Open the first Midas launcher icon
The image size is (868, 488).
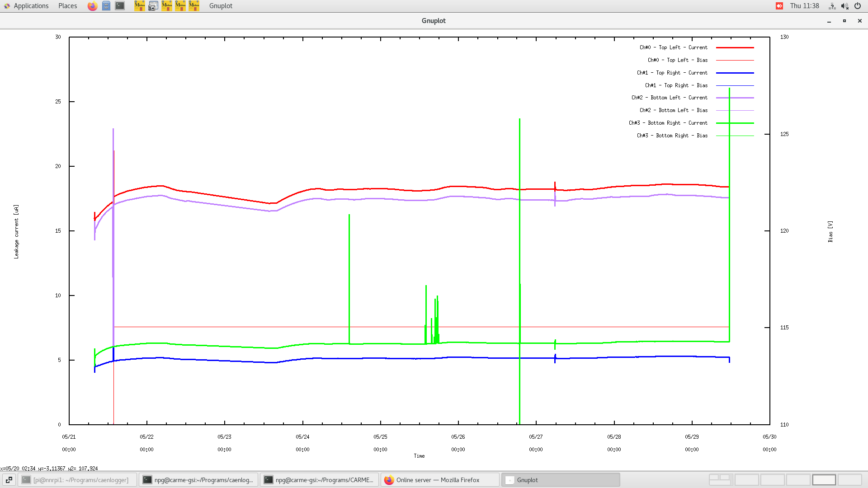pos(139,6)
